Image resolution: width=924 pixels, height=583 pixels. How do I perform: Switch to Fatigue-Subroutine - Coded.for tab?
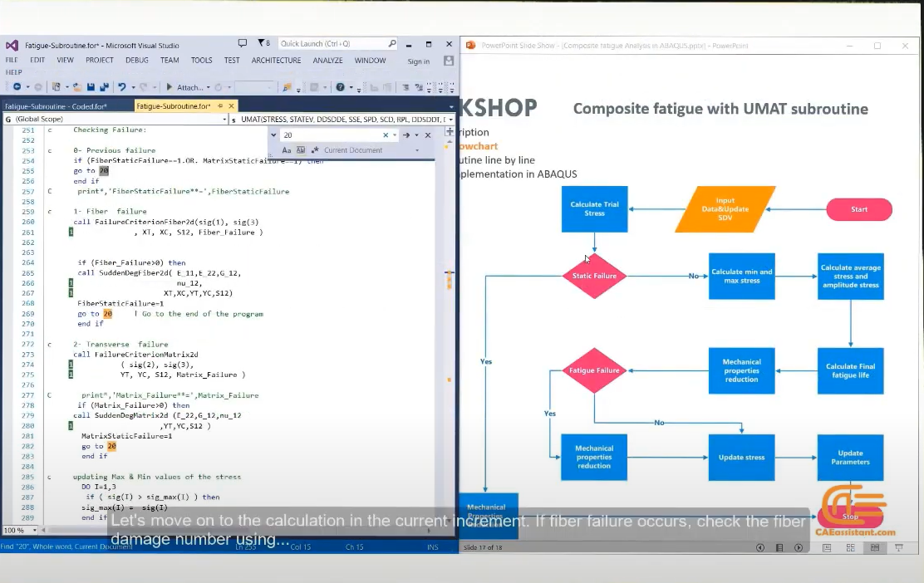[x=56, y=106]
